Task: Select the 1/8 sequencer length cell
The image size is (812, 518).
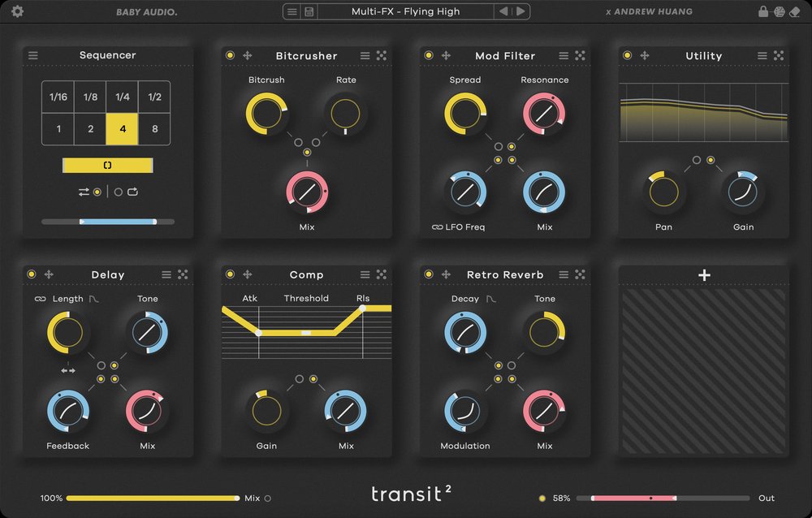Action: coord(90,97)
